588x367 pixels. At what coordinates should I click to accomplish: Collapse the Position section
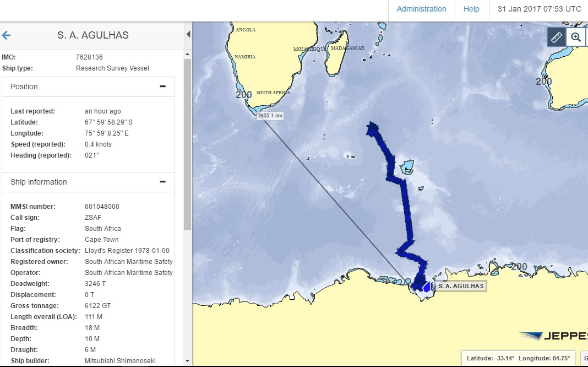coord(162,86)
